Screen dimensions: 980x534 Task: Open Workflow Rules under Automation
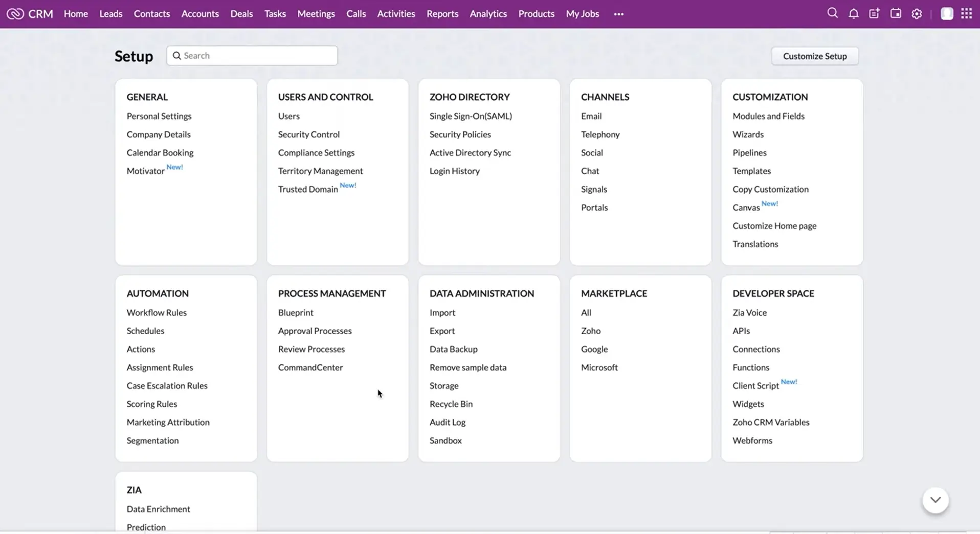[x=157, y=312]
